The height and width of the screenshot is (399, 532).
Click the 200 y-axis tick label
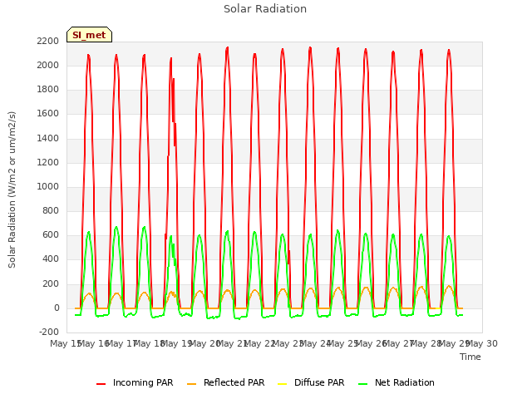tap(51, 283)
